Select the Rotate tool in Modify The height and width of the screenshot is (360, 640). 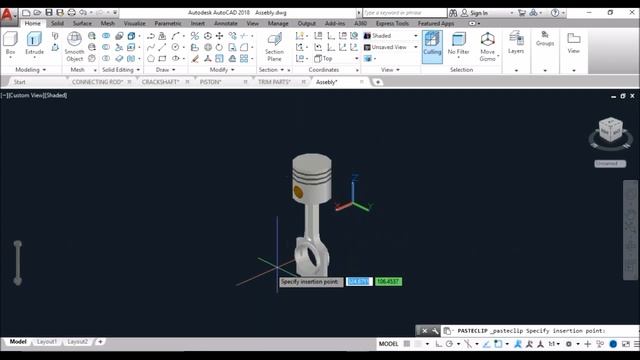(220, 47)
